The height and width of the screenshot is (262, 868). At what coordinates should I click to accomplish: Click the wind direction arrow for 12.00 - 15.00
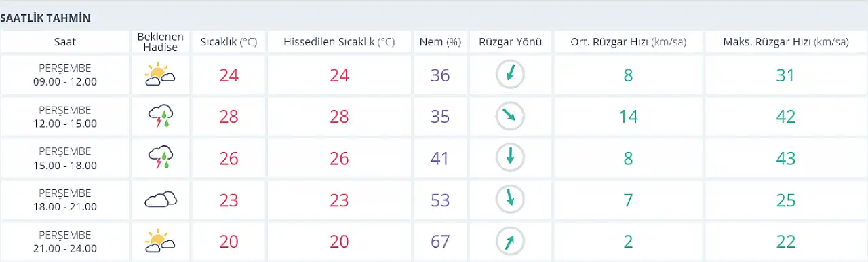[509, 116]
